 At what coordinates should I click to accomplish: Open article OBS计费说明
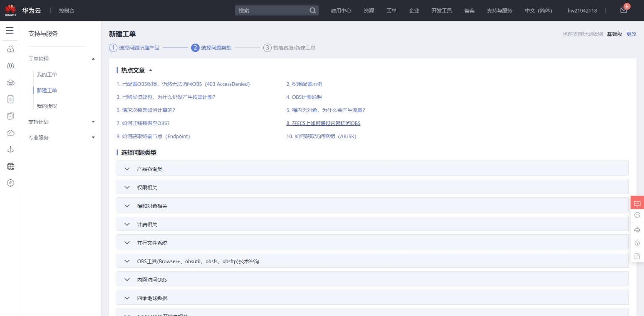click(x=304, y=97)
